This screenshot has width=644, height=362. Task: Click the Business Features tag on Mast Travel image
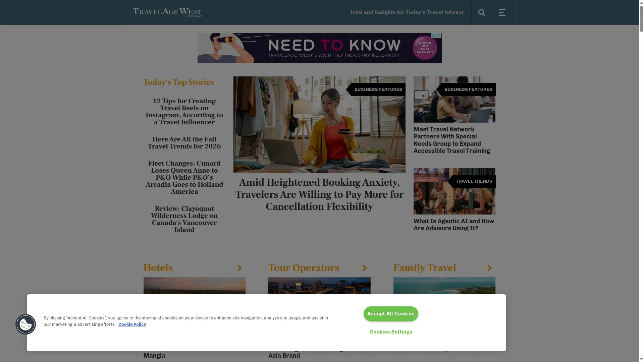466,89
